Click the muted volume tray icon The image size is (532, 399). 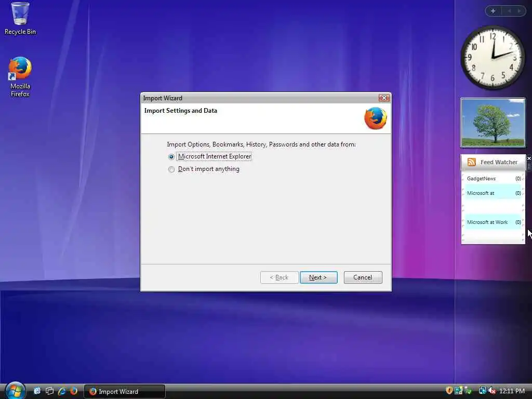pos(492,391)
